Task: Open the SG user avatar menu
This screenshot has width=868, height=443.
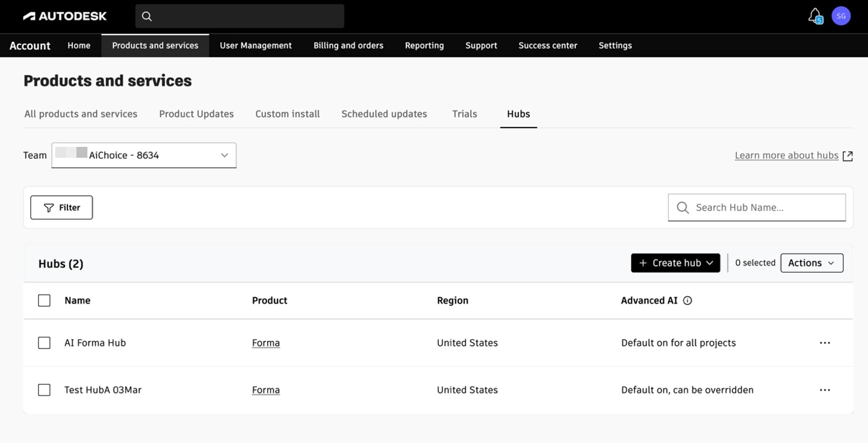Action: click(841, 16)
